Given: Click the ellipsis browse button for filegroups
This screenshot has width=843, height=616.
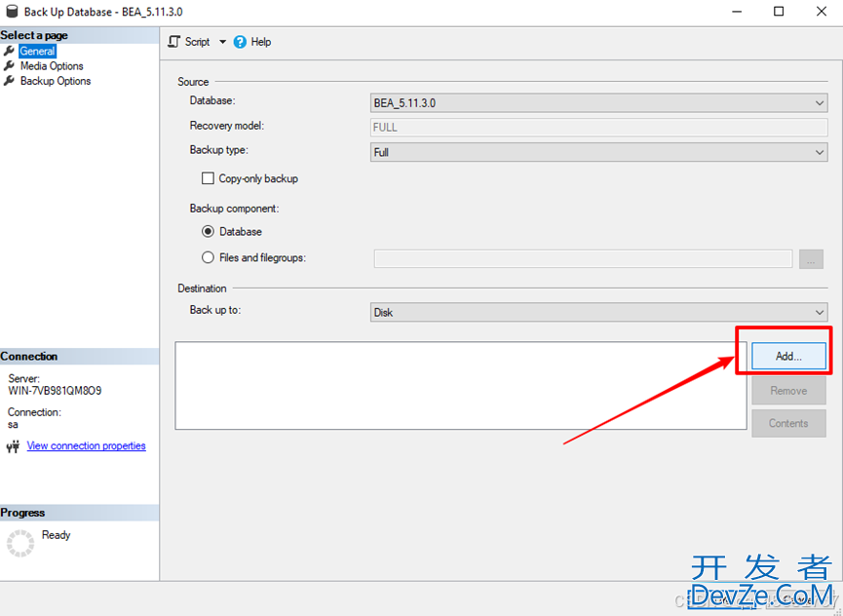Looking at the screenshot, I should point(811,258).
